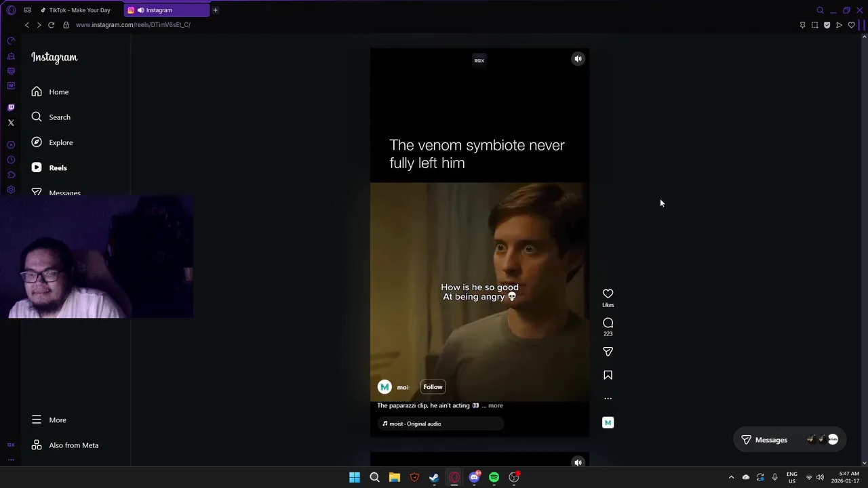This screenshot has height=488, width=868.
Task: Open Twitch panel in Opera sidebar
Action: click(11, 108)
